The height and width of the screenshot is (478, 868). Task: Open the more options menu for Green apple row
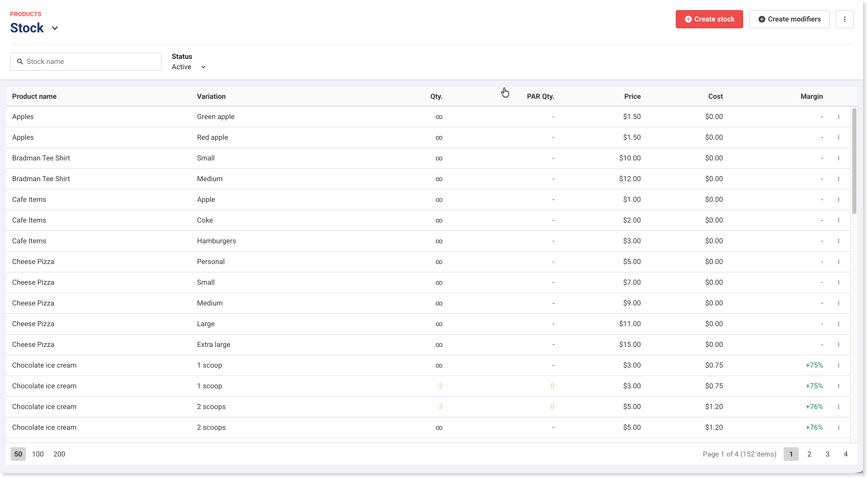click(x=838, y=117)
